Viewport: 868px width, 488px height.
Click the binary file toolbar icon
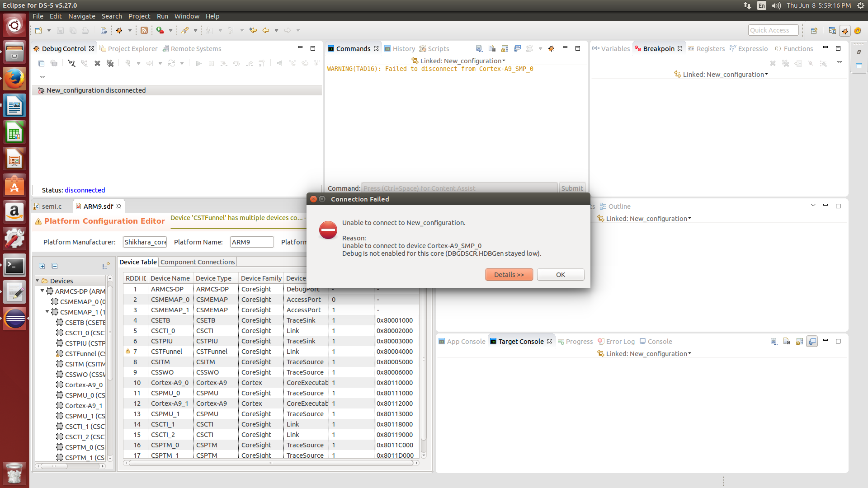click(104, 30)
